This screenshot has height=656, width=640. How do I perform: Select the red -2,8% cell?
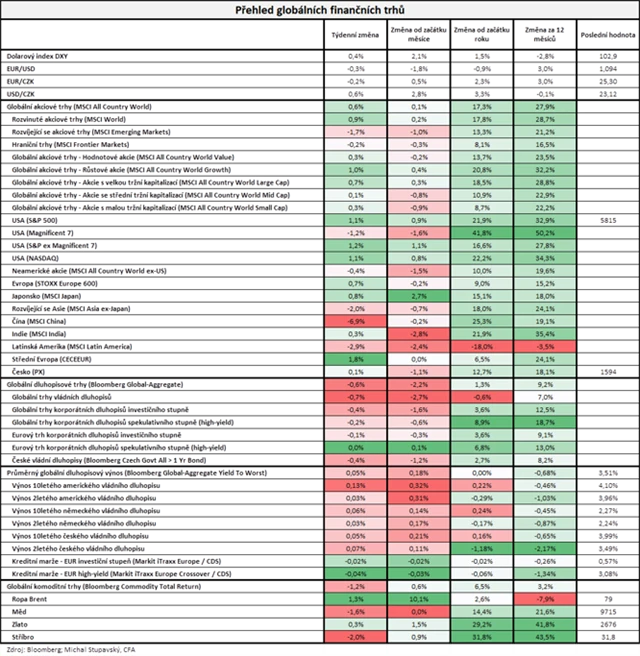[x=419, y=333]
